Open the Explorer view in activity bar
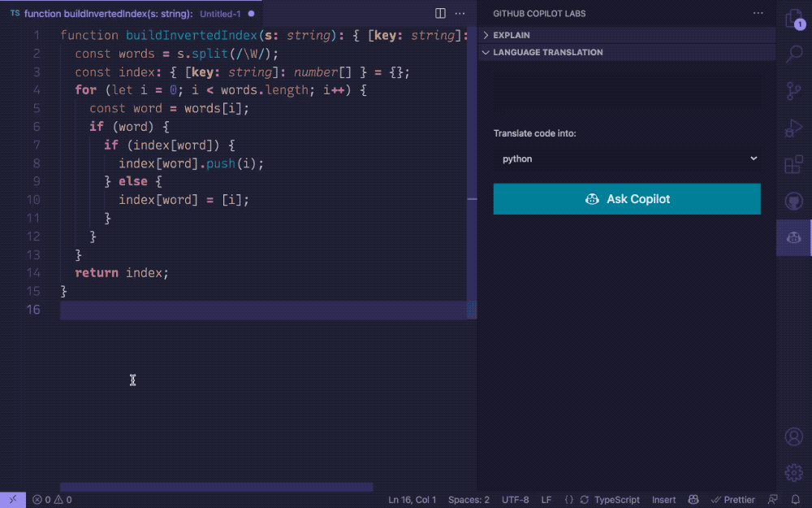 tap(793, 20)
